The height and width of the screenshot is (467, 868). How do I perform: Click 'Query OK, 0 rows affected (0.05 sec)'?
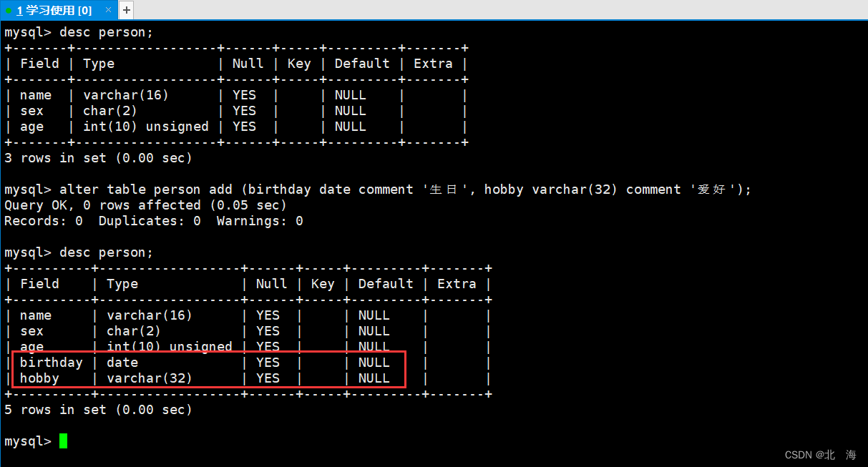point(145,205)
